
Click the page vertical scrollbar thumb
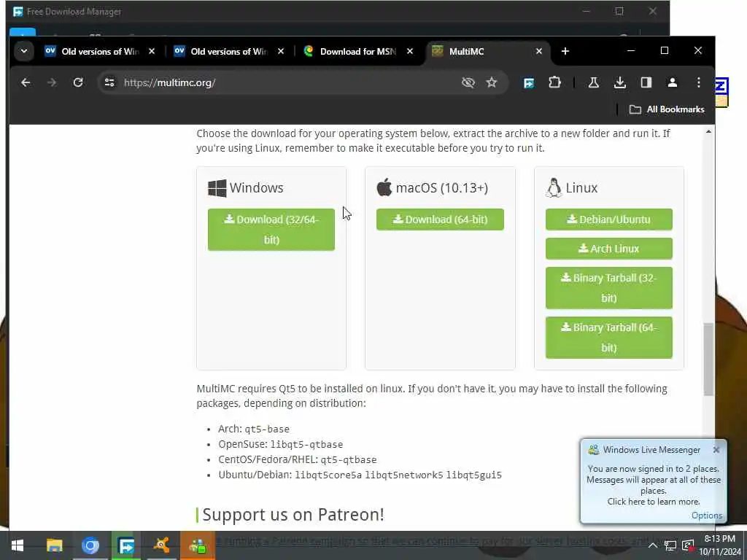[x=708, y=359]
